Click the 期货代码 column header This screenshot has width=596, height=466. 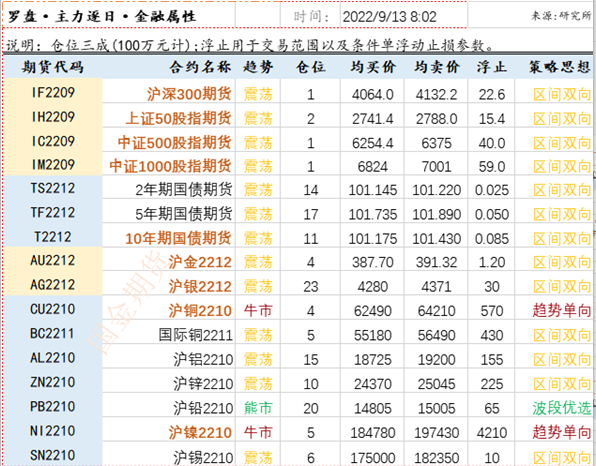coord(52,67)
